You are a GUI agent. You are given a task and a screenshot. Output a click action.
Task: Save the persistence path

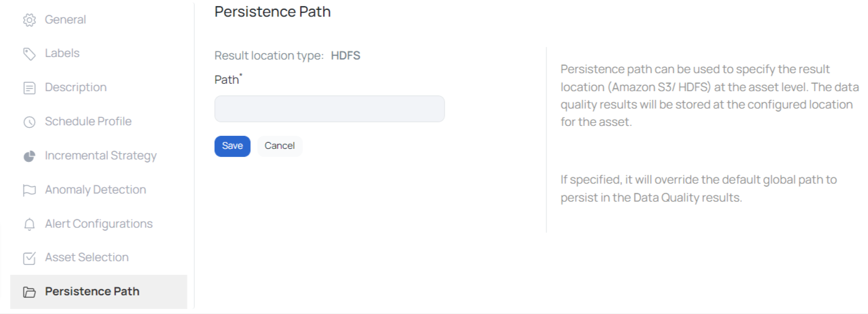click(232, 146)
